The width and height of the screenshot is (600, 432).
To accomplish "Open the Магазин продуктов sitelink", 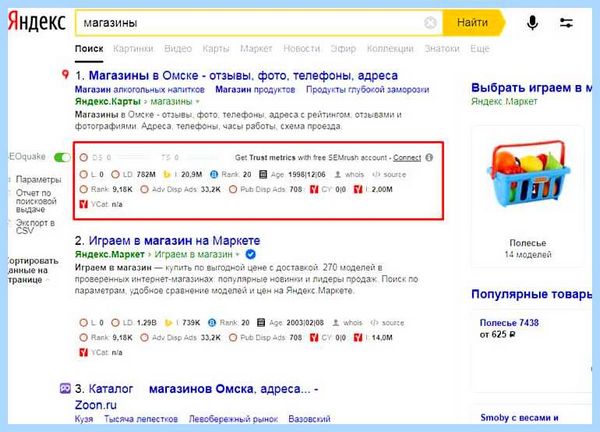I will click(x=255, y=90).
